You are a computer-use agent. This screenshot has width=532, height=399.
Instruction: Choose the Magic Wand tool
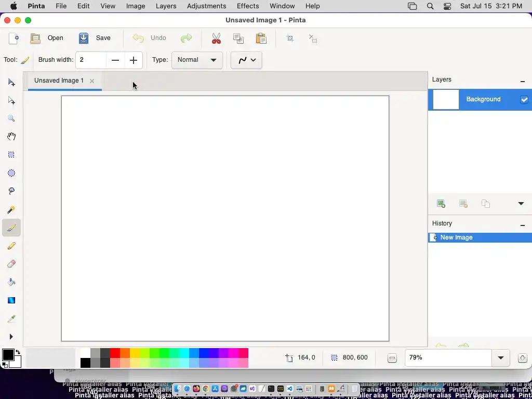click(x=11, y=209)
